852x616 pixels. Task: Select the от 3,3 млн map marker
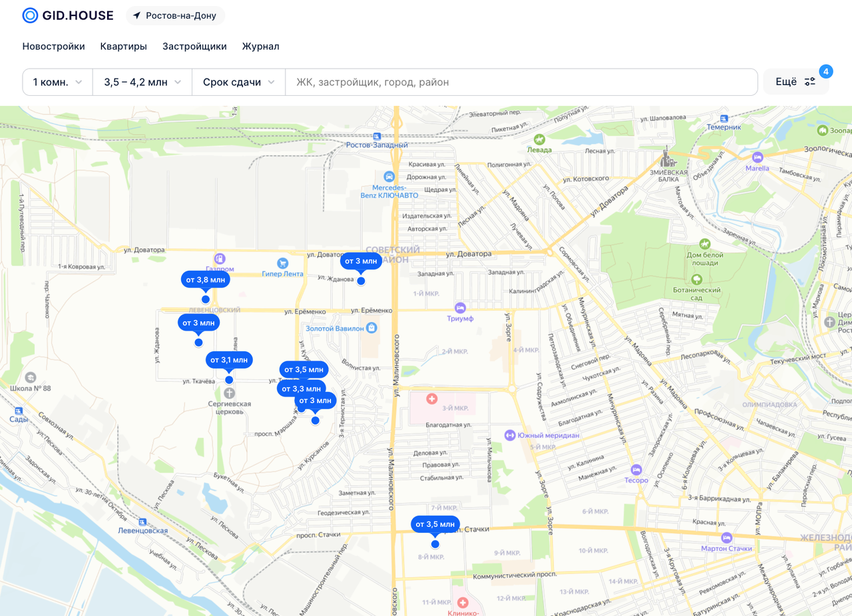(x=301, y=388)
